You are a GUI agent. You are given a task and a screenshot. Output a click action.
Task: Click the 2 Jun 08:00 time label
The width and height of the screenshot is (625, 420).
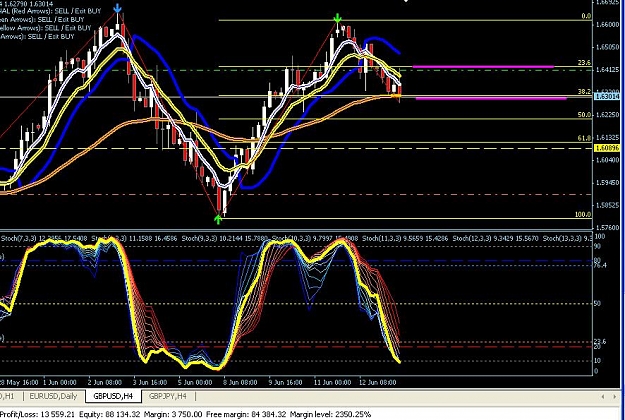(x=105, y=383)
